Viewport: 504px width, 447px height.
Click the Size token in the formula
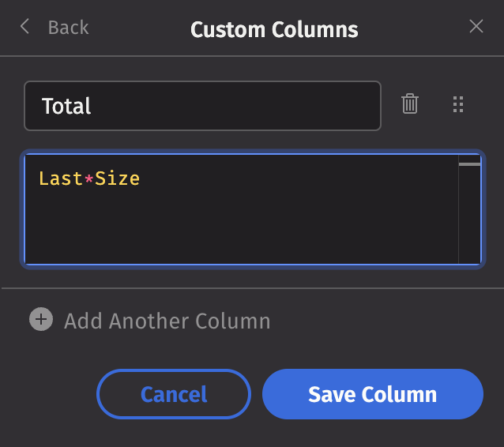(x=118, y=178)
